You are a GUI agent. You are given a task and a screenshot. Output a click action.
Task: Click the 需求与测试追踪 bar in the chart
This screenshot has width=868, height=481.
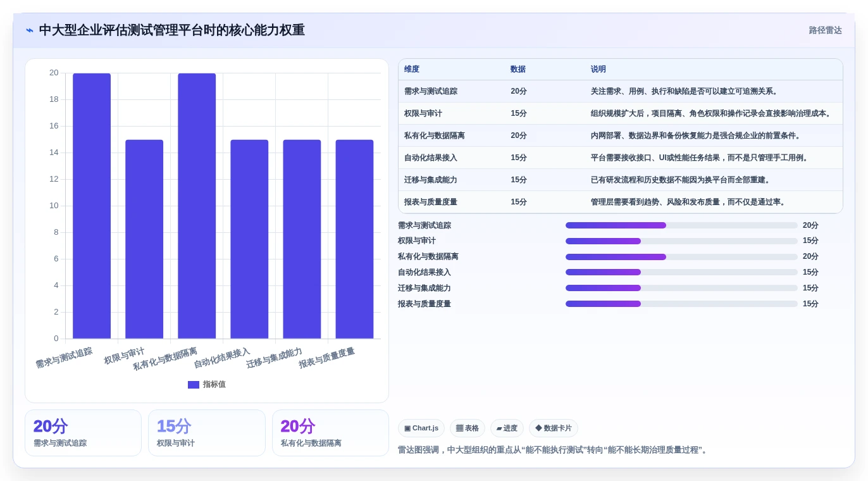pos(92,206)
